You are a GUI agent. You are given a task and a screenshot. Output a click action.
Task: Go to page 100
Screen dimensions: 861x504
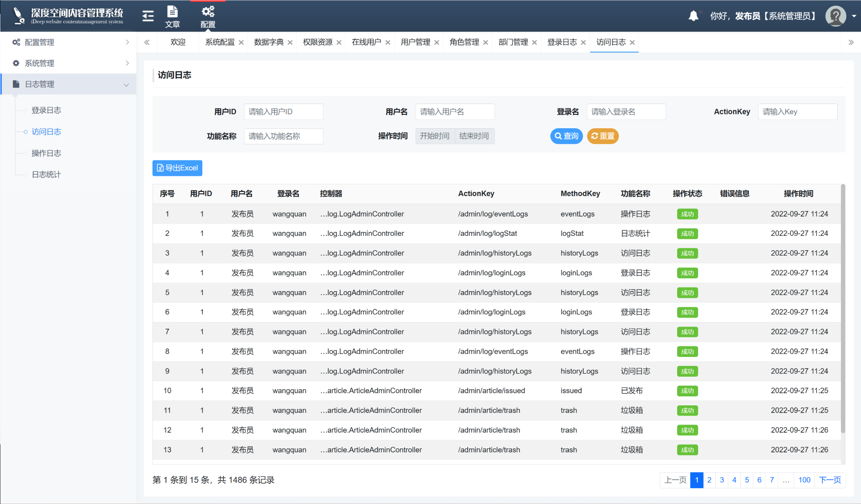tap(804, 480)
